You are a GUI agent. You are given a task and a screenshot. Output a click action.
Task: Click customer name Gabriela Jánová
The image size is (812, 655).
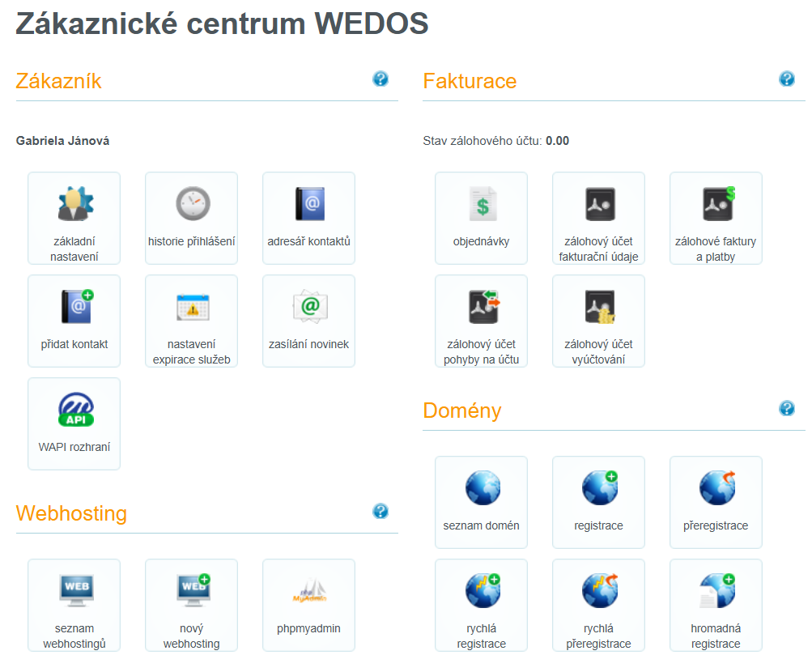pyautogui.click(x=62, y=141)
